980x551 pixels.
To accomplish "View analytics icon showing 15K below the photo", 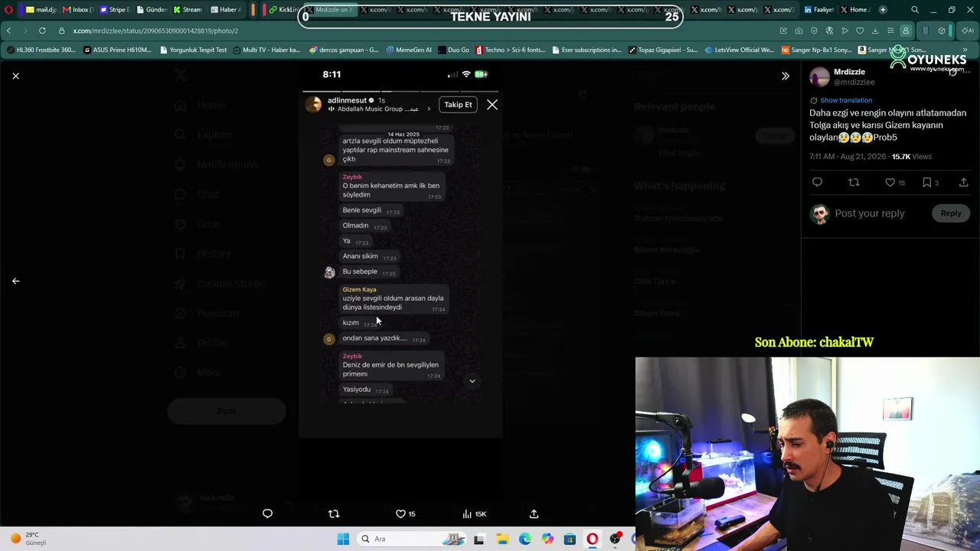I will (475, 514).
